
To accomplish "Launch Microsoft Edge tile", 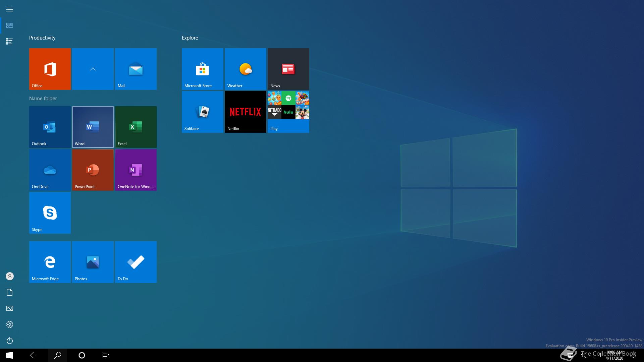I will point(50,262).
